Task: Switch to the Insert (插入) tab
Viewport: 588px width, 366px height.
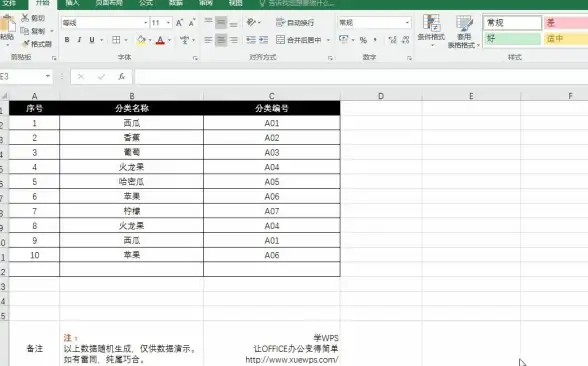Action: [x=72, y=3]
